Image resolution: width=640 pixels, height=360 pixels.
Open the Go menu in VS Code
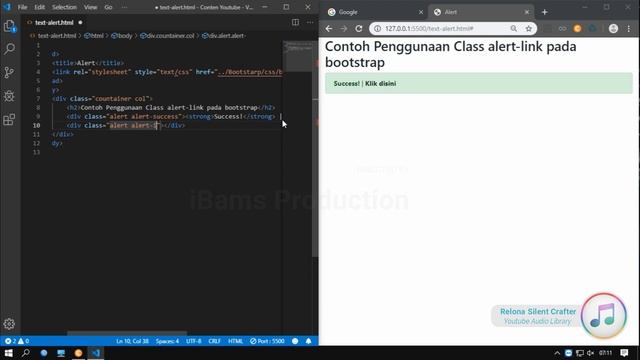tap(108, 7)
